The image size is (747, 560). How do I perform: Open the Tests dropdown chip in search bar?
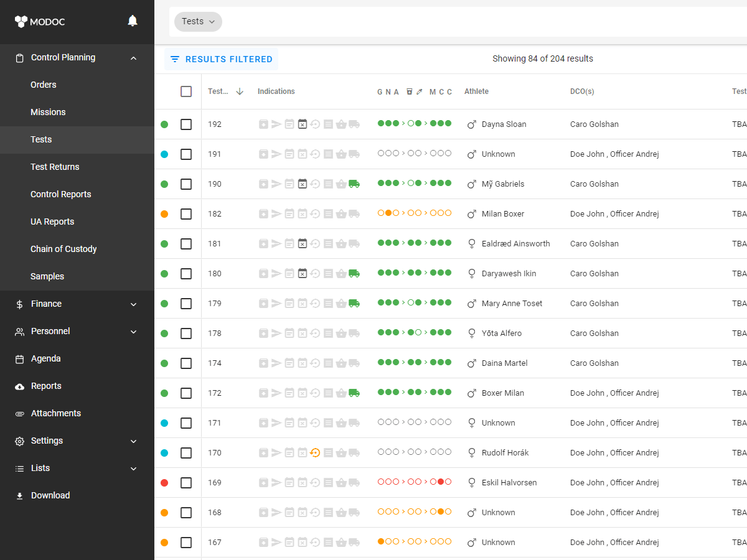[198, 22]
